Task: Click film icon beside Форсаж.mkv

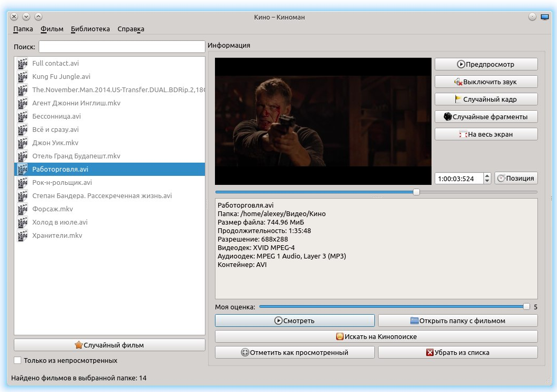Action: click(22, 209)
